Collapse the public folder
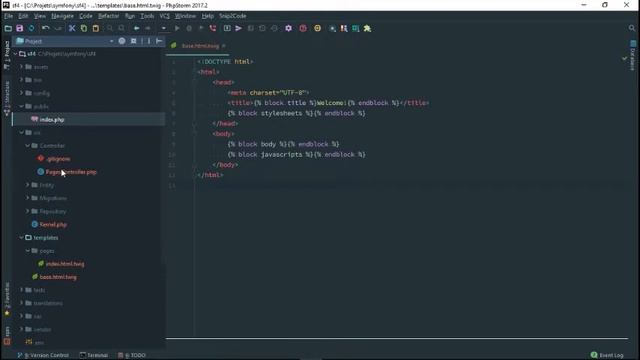The width and height of the screenshot is (640, 360). pyautogui.click(x=22, y=106)
